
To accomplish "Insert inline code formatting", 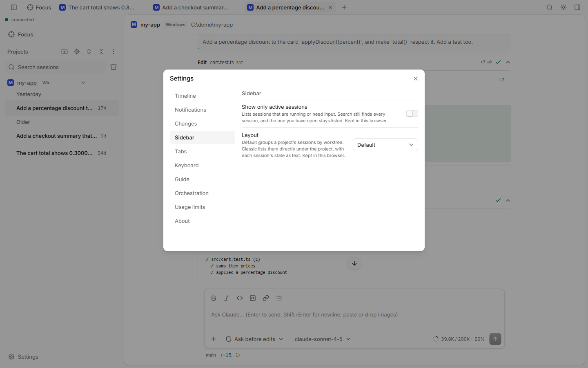I will [x=240, y=298].
